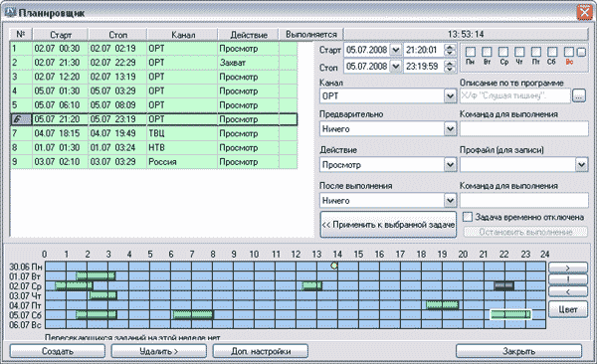Click the Закрыть button
This screenshot has width=597, height=364.
coord(519,351)
